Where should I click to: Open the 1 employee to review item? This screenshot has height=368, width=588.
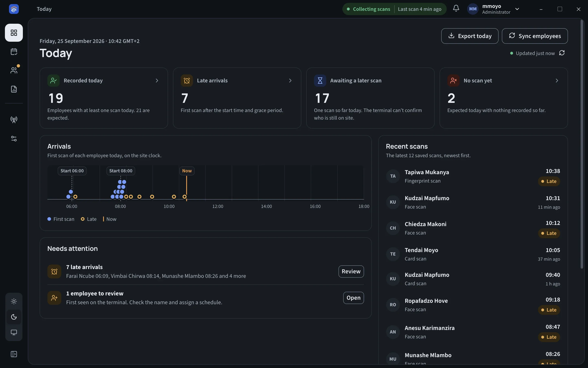pyautogui.click(x=353, y=298)
